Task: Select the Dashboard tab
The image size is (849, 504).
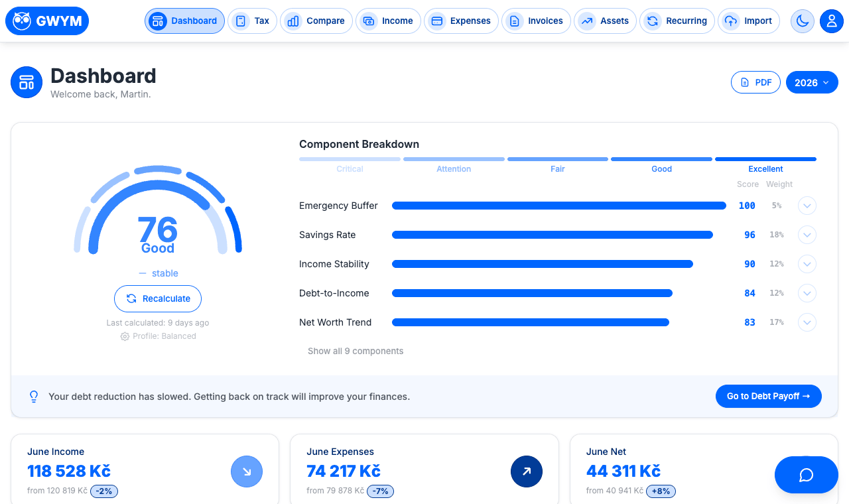Action: (x=184, y=21)
